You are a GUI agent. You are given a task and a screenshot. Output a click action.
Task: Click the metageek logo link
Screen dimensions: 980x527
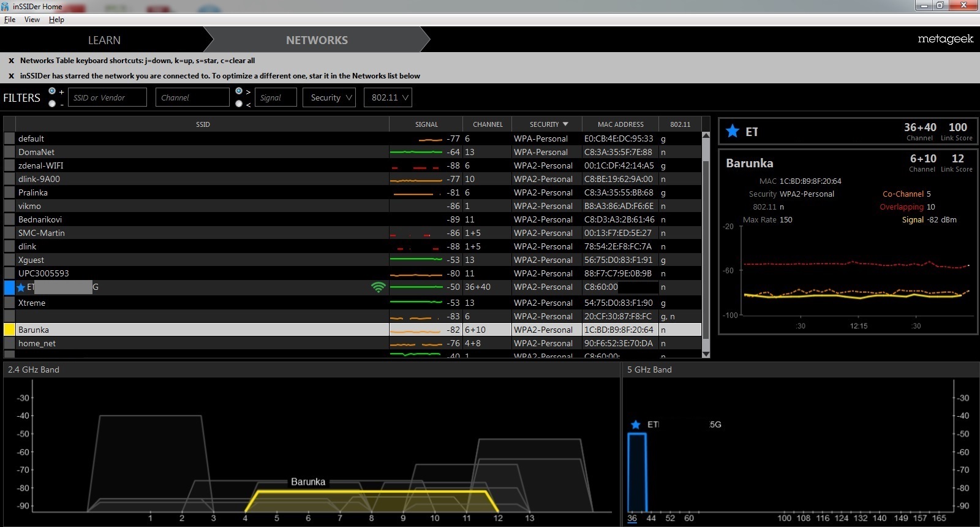click(x=945, y=39)
